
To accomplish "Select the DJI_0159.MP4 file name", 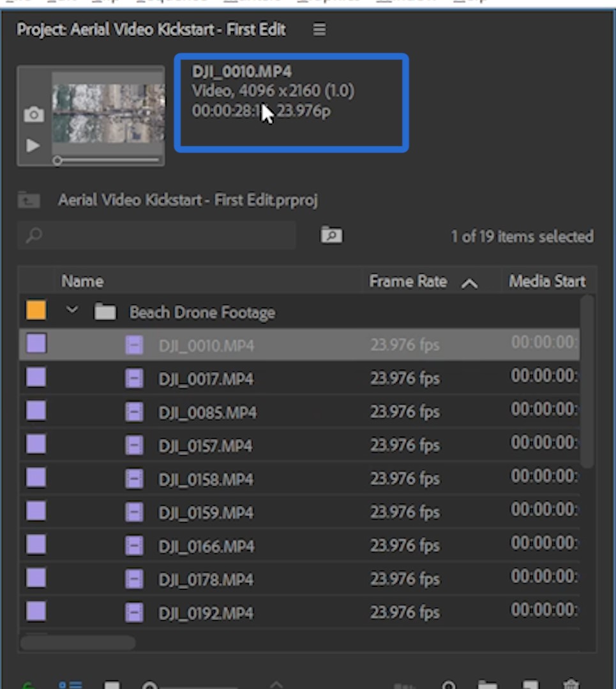I will [x=206, y=513].
